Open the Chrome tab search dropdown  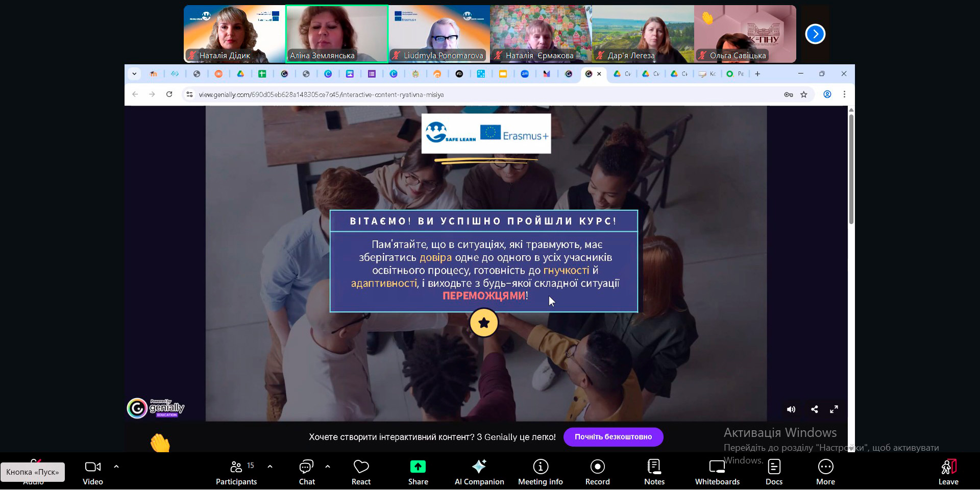point(134,74)
